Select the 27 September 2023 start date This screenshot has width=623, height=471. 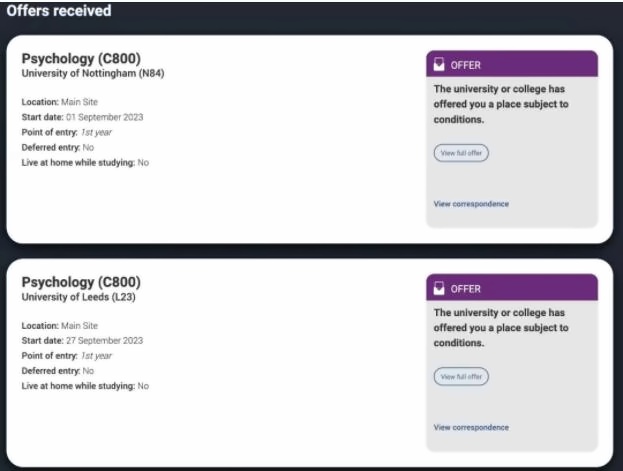click(104, 341)
